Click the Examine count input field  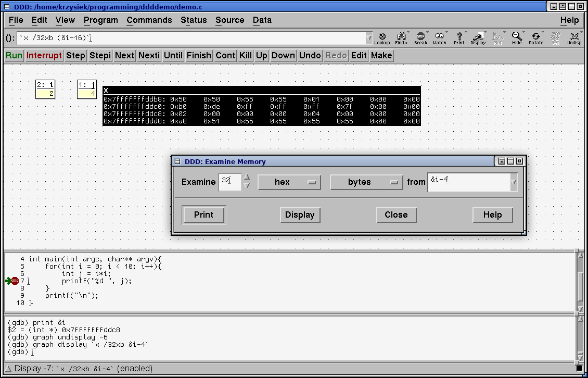[229, 182]
